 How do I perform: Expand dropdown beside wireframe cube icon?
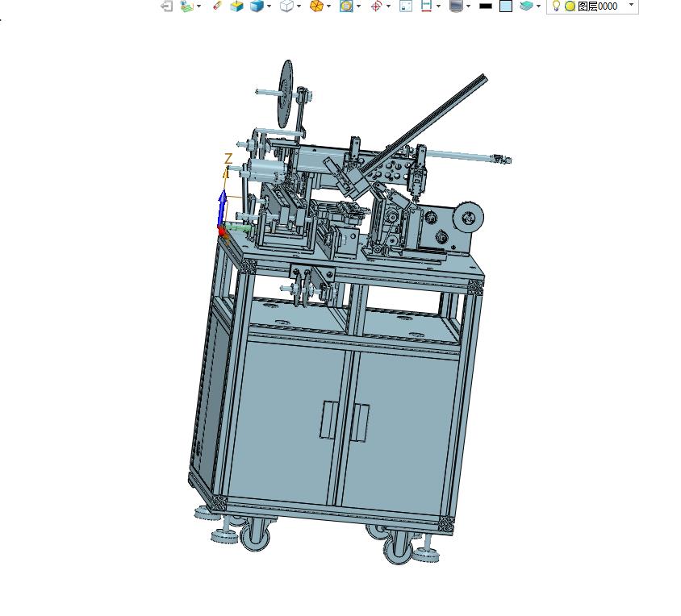pos(299,6)
